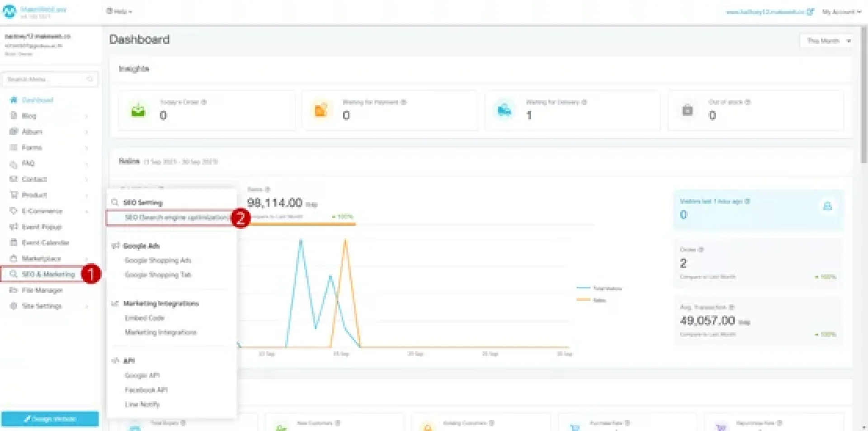Choose Google Shopping Ads from flyout menu
868x431 pixels.
[158, 260]
